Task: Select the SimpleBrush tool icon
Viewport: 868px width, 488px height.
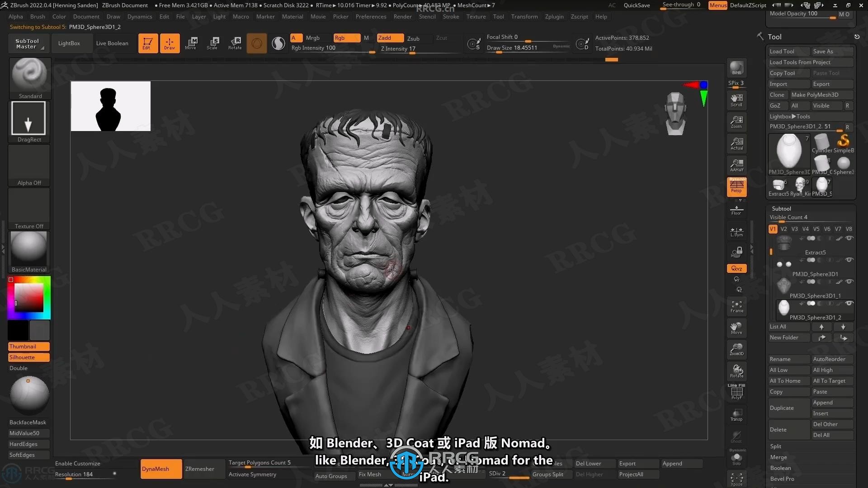Action: pyautogui.click(x=844, y=143)
